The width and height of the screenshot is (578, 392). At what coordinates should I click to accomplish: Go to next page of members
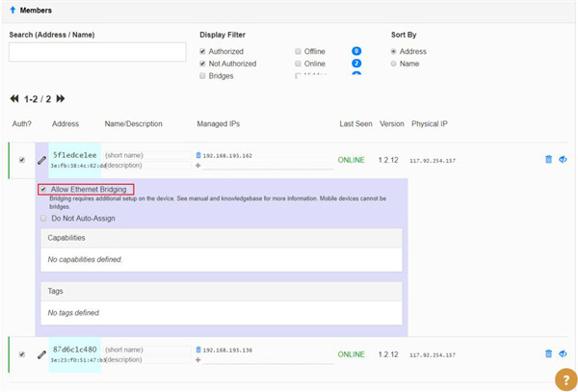coord(61,99)
